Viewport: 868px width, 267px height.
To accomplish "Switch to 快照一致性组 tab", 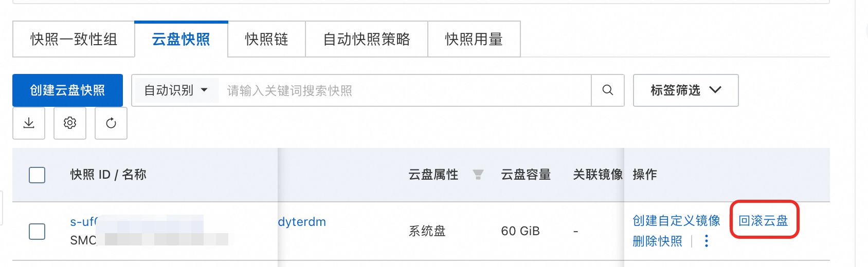I will [x=74, y=39].
